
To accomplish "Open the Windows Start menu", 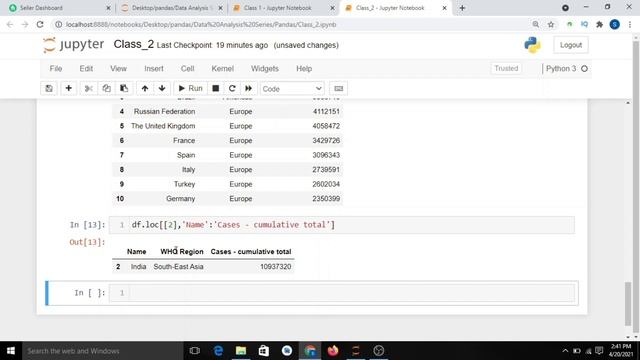I will point(11,351).
